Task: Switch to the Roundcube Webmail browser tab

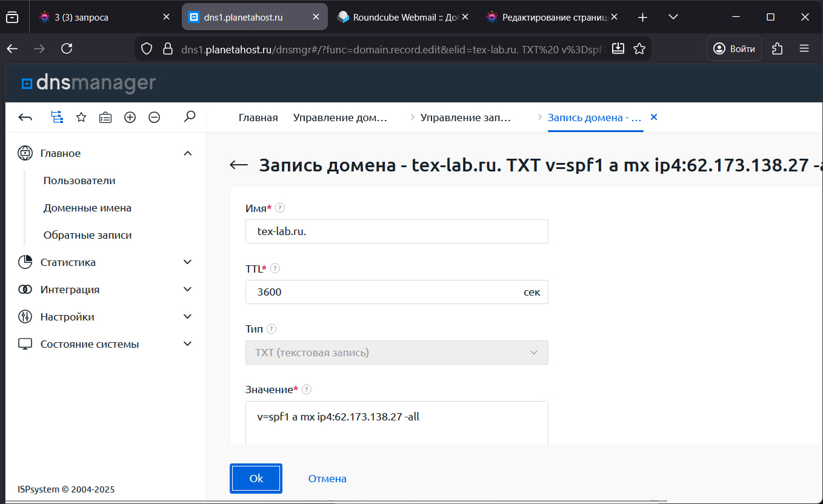Action: pos(400,18)
